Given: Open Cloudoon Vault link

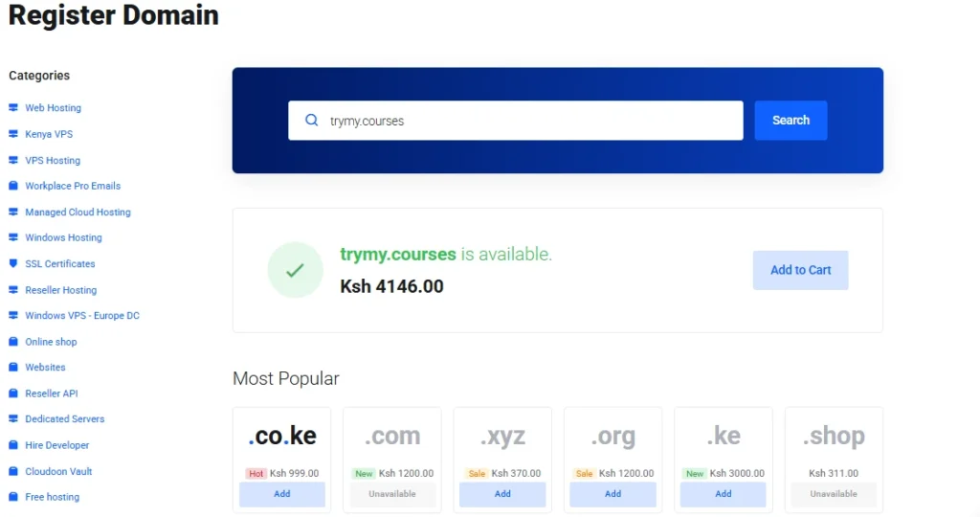Looking at the screenshot, I should point(58,471).
